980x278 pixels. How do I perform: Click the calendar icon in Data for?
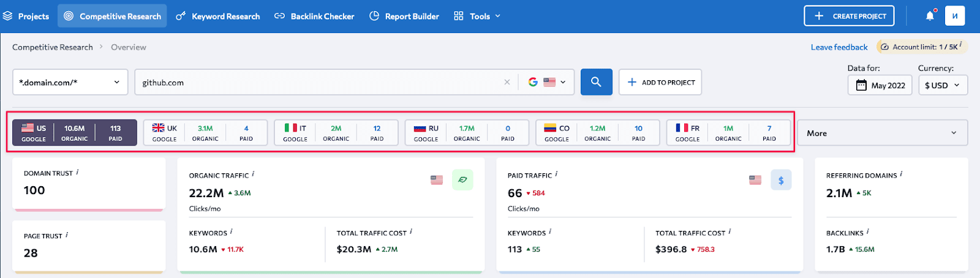point(861,85)
